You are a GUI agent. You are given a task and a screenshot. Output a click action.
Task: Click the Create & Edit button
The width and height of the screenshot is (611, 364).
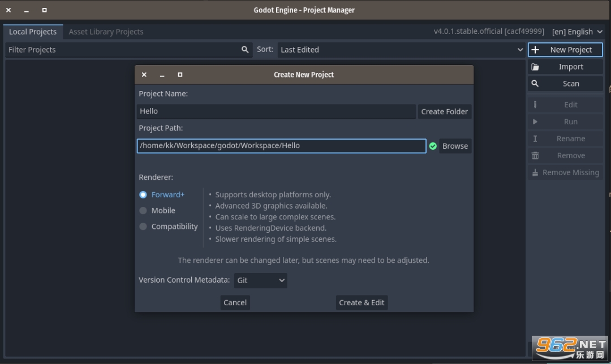coord(362,302)
